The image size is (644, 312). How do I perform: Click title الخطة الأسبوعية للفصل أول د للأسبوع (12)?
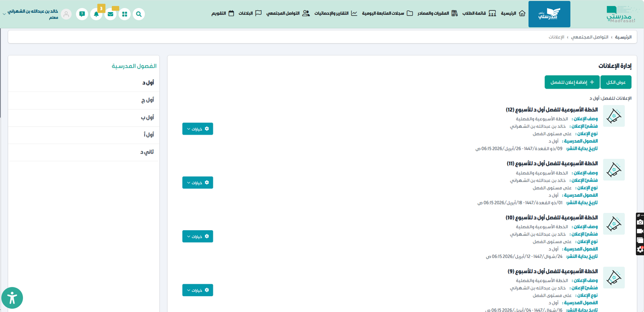pyautogui.click(x=552, y=110)
